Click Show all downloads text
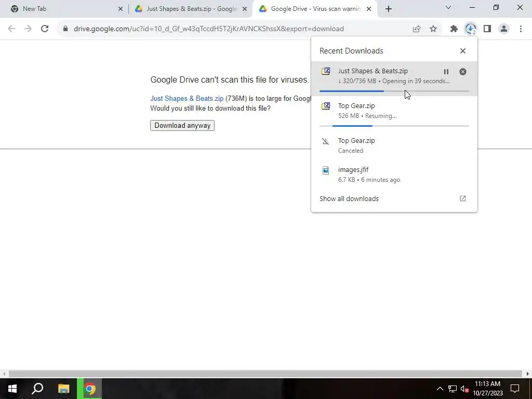 click(x=349, y=199)
